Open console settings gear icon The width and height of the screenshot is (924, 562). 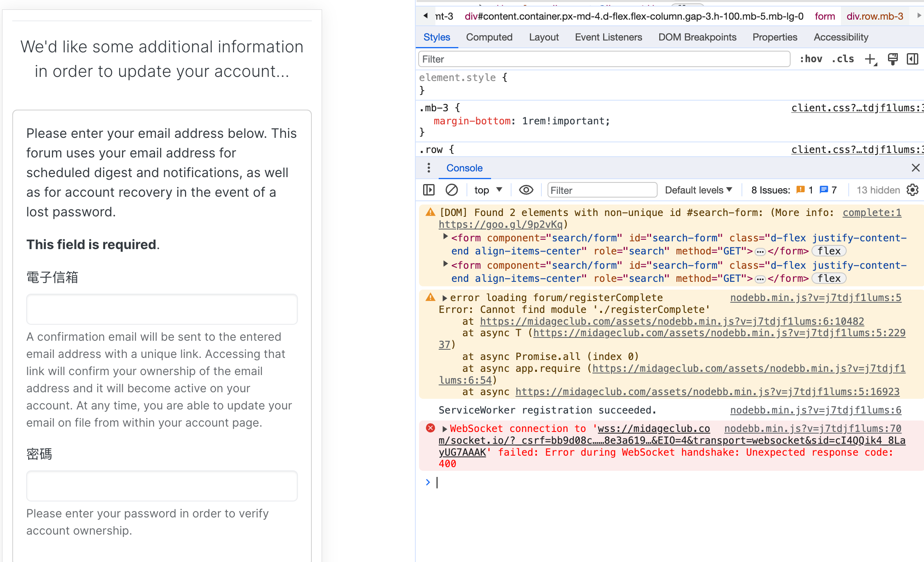[x=912, y=190]
